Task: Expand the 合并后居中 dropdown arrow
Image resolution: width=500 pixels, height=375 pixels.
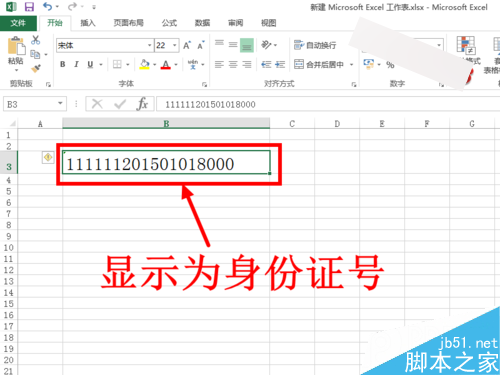Action: [x=351, y=64]
